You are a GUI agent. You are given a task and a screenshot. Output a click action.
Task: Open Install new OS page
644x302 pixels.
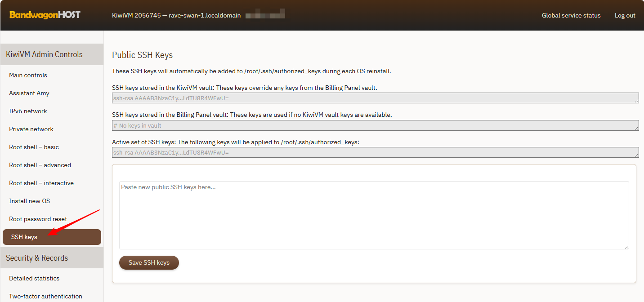tap(29, 201)
